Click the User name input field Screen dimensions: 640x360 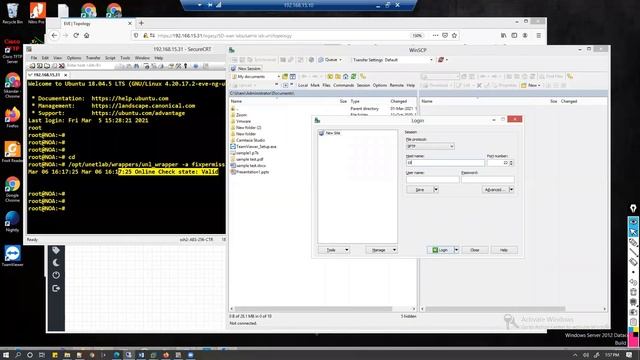coord(433,179)
